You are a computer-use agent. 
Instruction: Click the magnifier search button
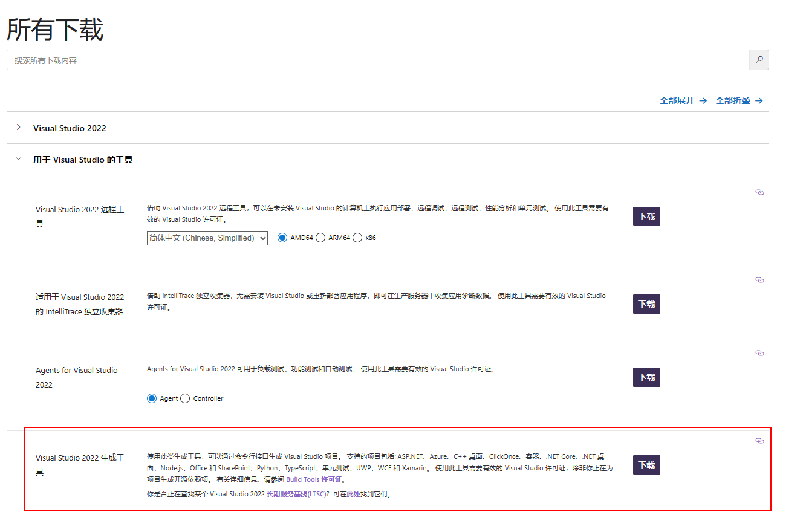point(759,60)
